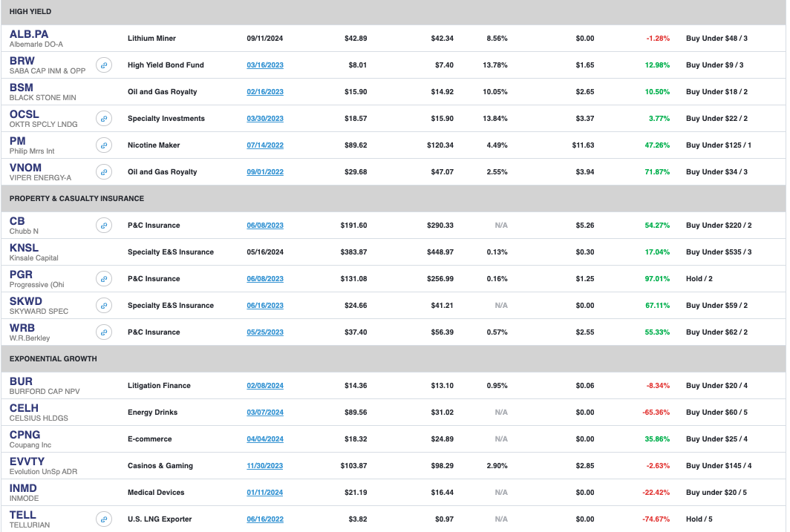790x532 pixels.
Task: Click the 09/01/2022 date link
Action: [x=265, y=171]
